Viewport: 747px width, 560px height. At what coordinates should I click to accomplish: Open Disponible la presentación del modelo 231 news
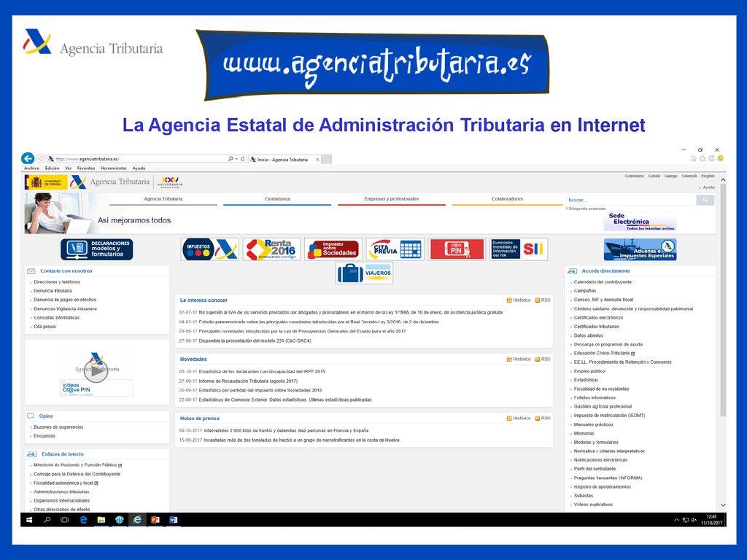[255, 341]
